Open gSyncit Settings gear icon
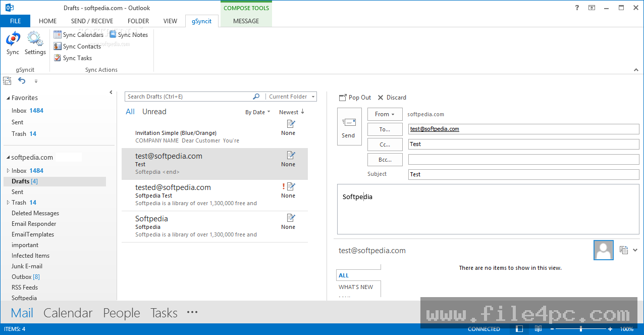 [x=35, y=43]
